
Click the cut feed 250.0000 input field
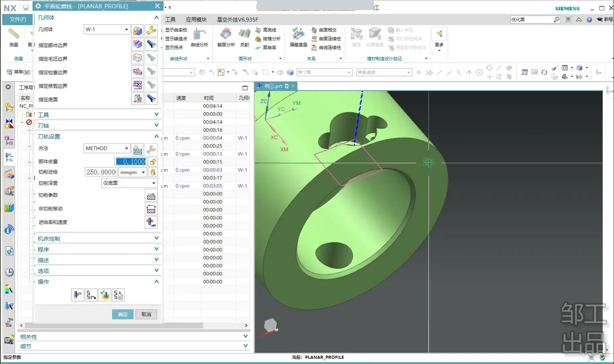click(101, 172)
